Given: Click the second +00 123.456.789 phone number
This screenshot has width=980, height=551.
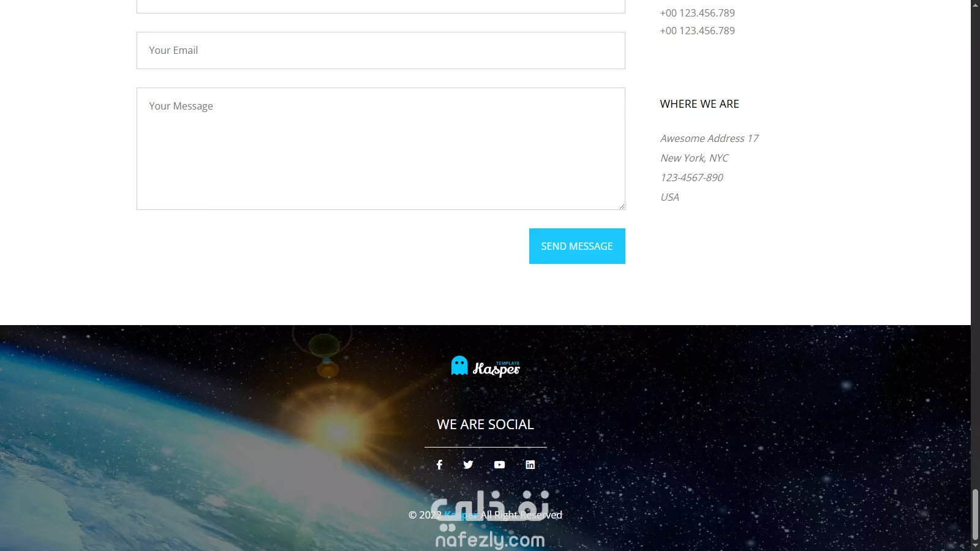Looking at the screenshot, I should click(x=698, y=31).
